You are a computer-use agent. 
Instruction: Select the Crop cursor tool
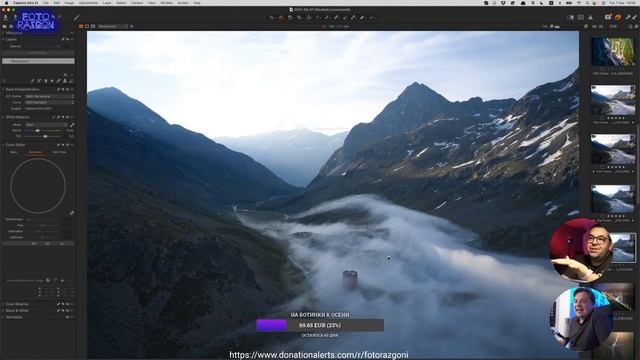pos(300,18)
